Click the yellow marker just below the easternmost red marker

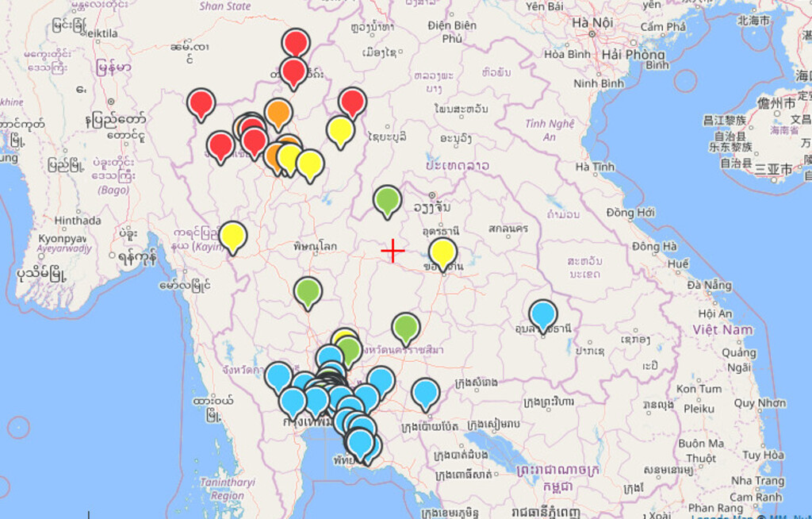click(341, 131)
